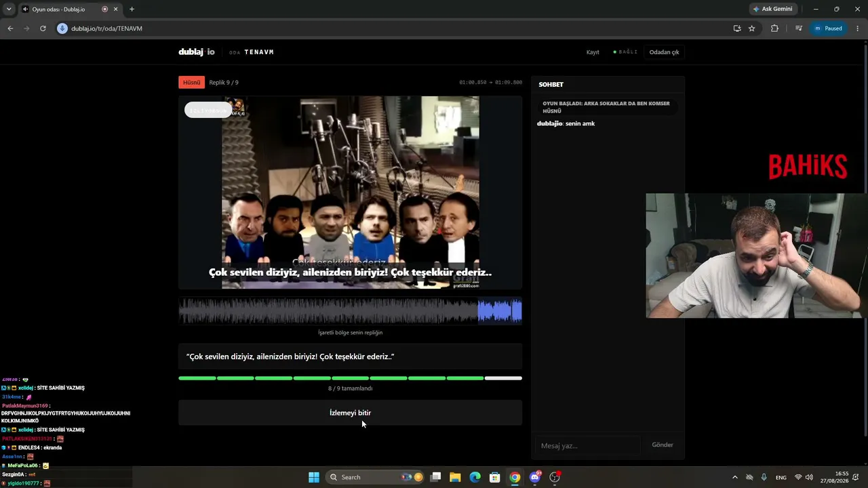Click the first green progress segment

point(197,378)
